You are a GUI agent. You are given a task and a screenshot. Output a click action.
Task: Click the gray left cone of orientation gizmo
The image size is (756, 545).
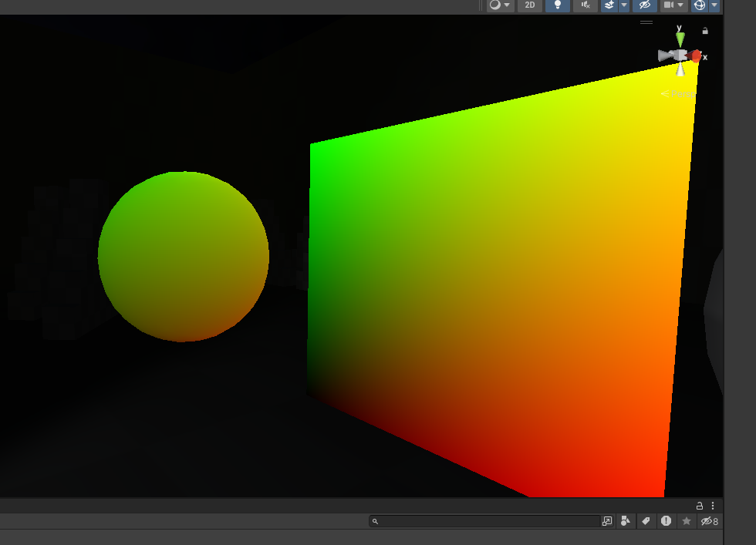(666, 56)
